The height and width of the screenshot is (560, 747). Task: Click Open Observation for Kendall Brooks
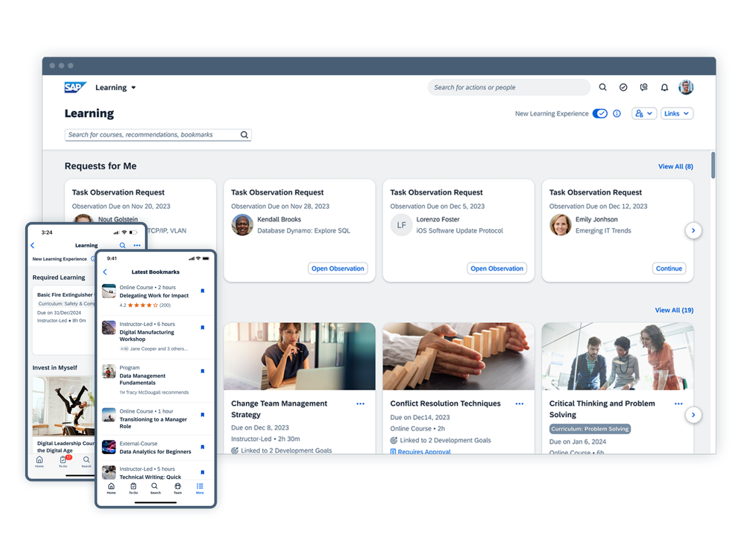point(338,268)
